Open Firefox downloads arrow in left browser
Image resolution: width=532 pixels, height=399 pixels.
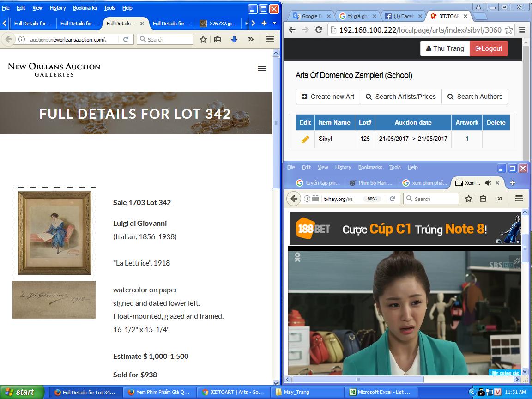234,40
